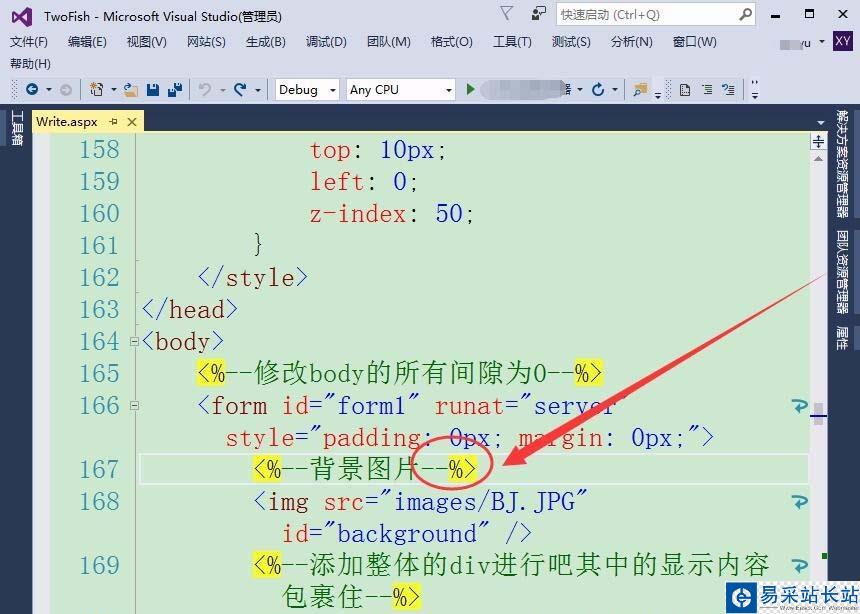Screen dimensions: 860x614
Task: Click the Open File folder icon
Action: click(131, 89)
